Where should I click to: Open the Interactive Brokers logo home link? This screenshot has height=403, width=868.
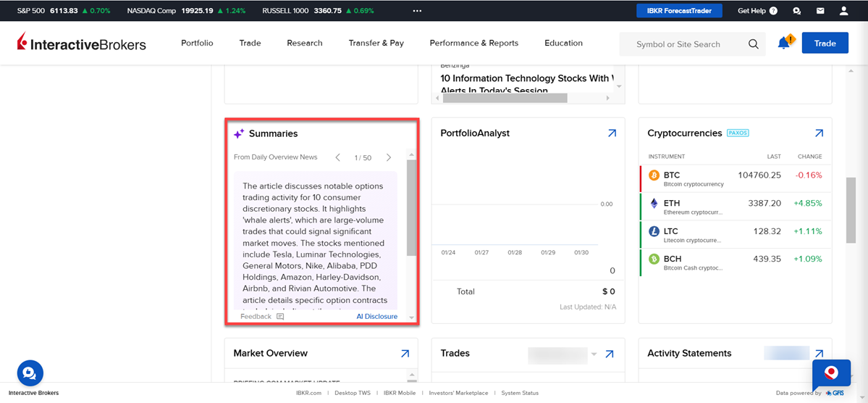pyautogui.click(x=81, y=42)
